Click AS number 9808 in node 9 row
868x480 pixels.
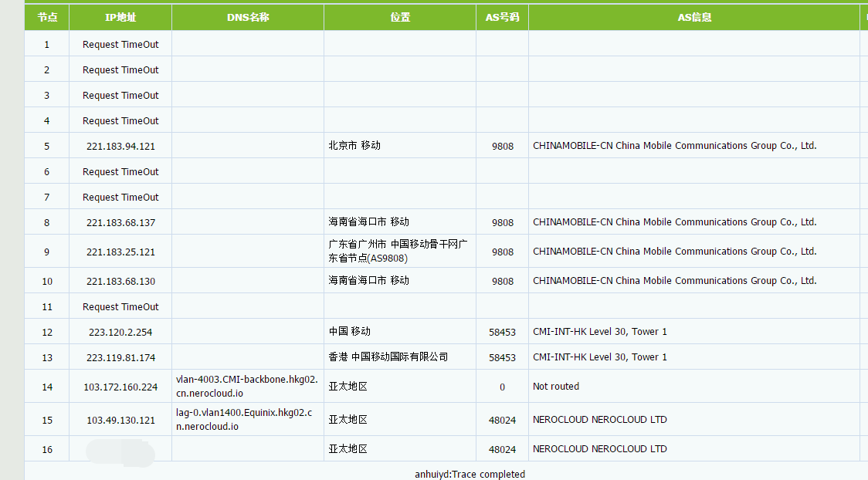(x=503, y=252)
